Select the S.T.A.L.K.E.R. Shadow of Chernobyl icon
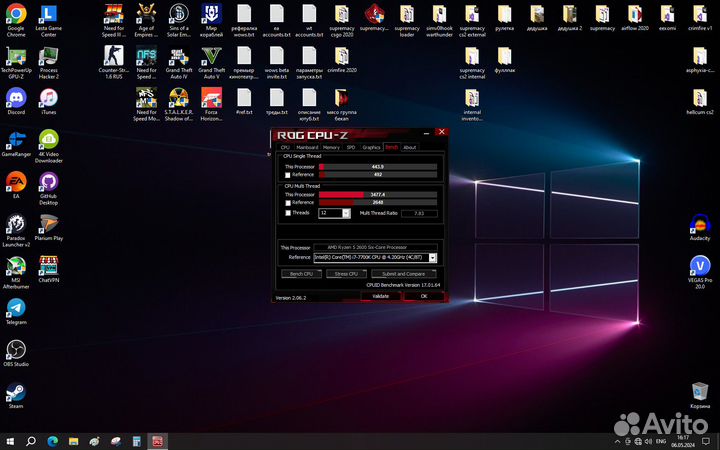The width and height of the screenshot is (720, 450). 179,105
